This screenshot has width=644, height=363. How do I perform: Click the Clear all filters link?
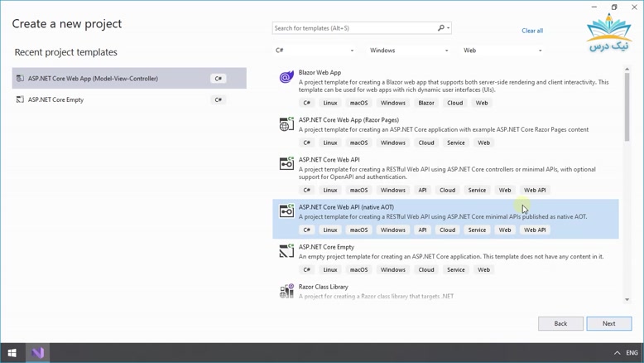pos(532,31)
